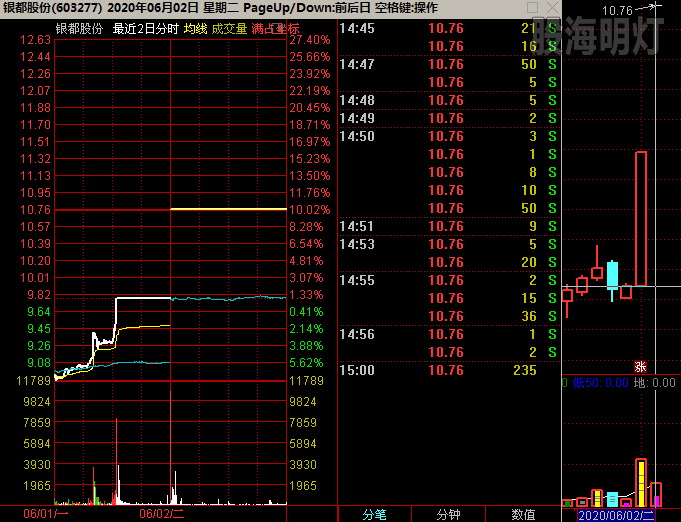
Task: Select the 14:47 trade row with volume 50
Action: click(450, 64)
